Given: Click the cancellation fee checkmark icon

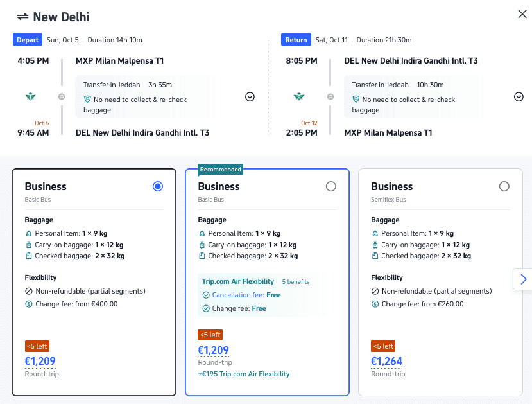Looking at the screenshot, I should coord(206,295).
